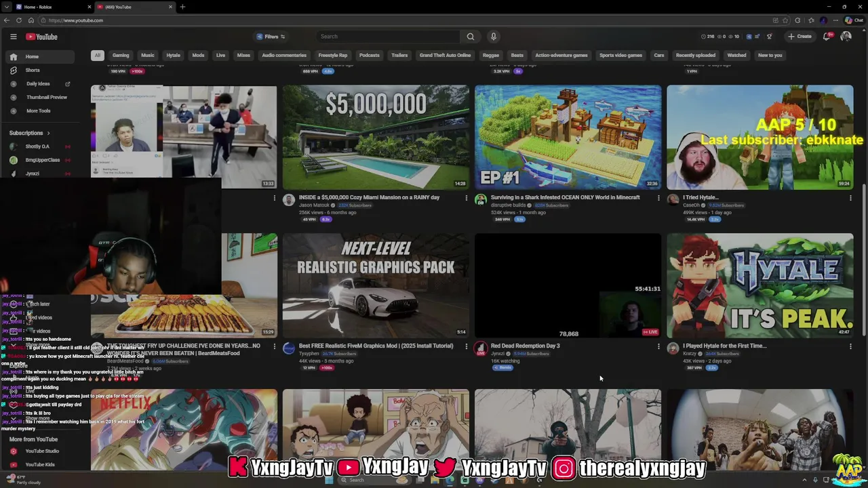868x488 pixels.
Task: Open Daily Ideas in the sidebar
Action: pyautogui.click(x=38, y=84)
